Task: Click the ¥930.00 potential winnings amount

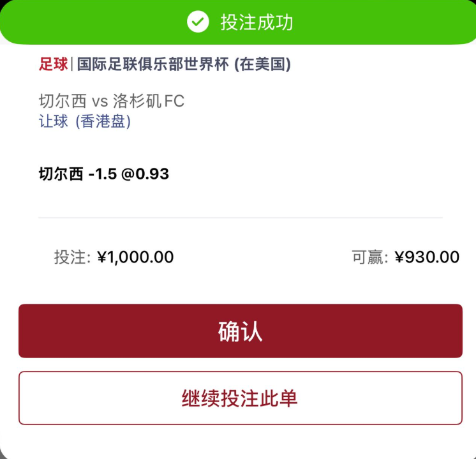Action: pos(427,257)
